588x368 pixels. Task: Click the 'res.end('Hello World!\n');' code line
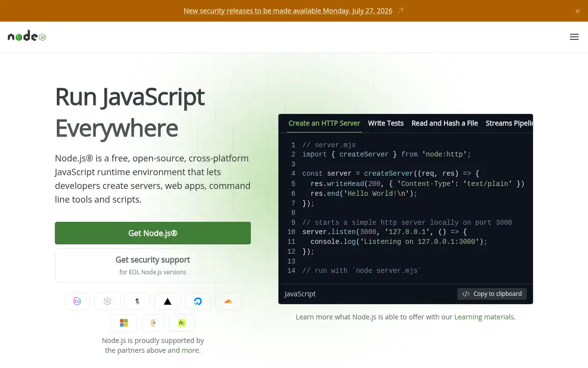(x=364, y=193)
